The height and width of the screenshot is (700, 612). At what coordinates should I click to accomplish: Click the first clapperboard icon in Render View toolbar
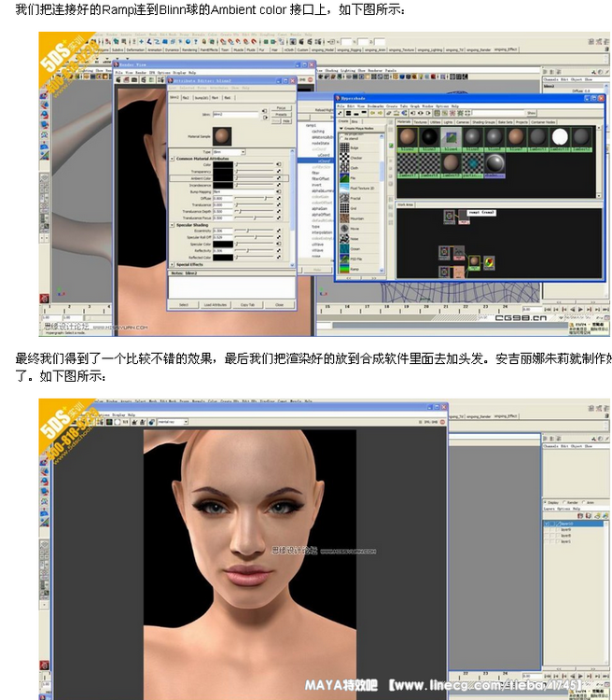pos(118,80)
